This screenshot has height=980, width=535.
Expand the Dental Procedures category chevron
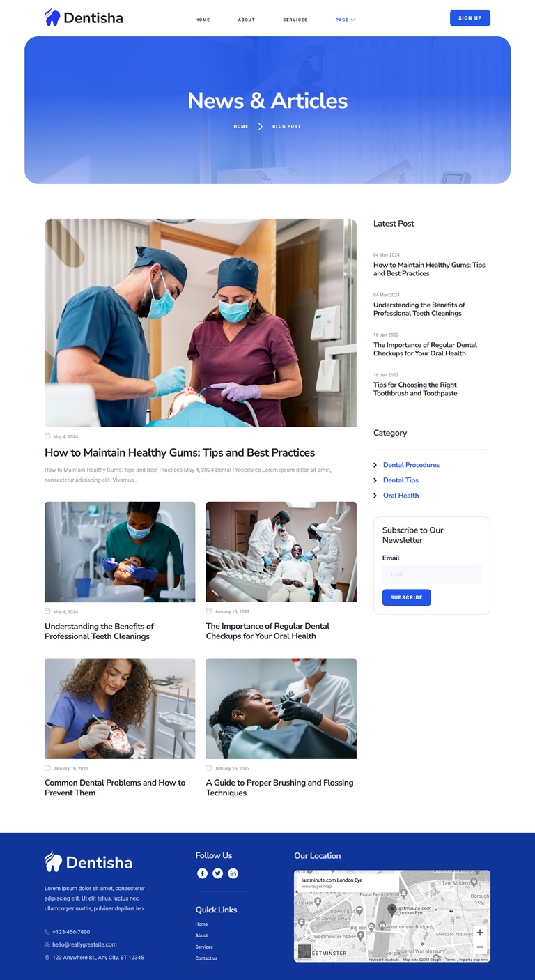pyautogui.click(x=375, y=465)
